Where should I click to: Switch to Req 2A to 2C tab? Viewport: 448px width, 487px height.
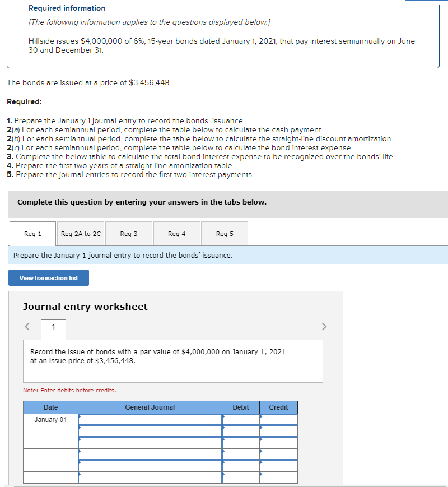81,234
